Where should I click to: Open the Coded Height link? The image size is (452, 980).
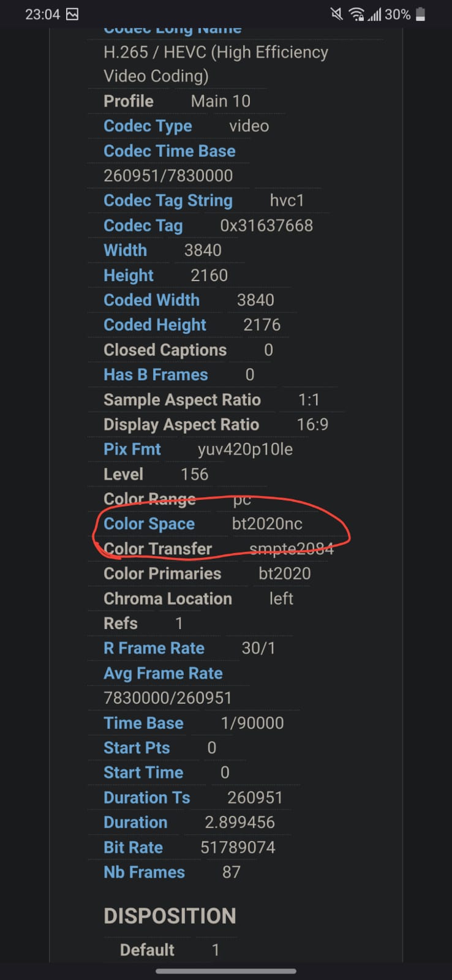(x=155, y=325)
